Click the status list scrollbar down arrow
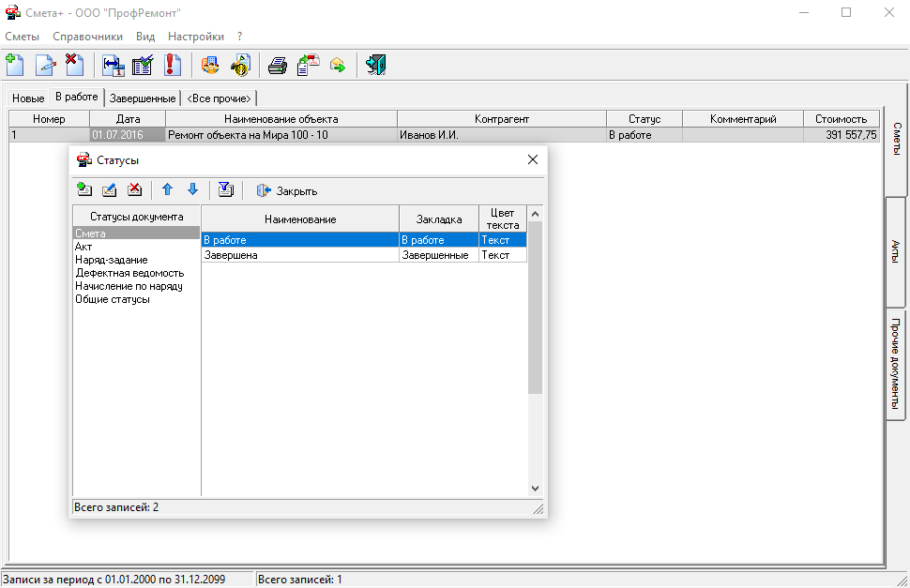This screenshot has height=588, width=910. [536, 489]
